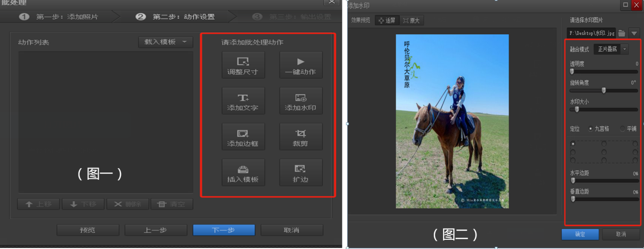Viewport: 644px width, 249px height.
Task: Click the 调整尺寸 resize action icon
Action: 243,65
